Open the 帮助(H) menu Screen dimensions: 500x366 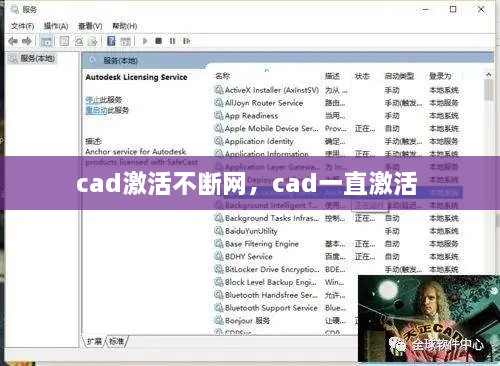(125, 26)
